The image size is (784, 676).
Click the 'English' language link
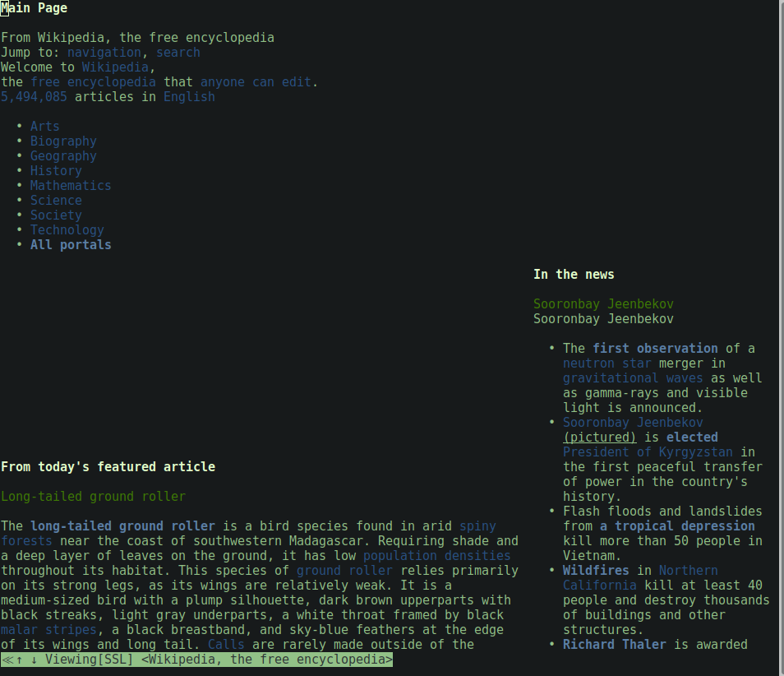coord(190,96)
